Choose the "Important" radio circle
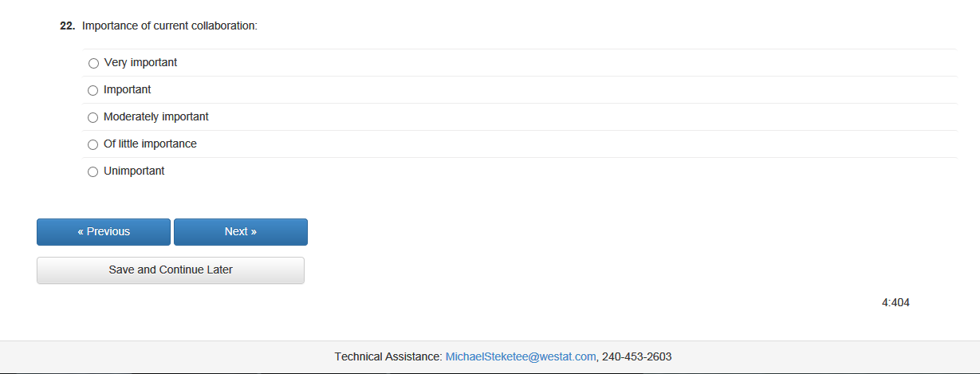Image resolution: width=980 pixels, height=374 pixels. 93,90
